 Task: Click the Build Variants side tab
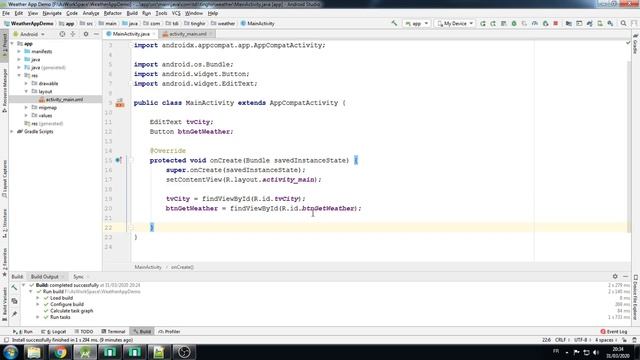[x=4, y=304]
